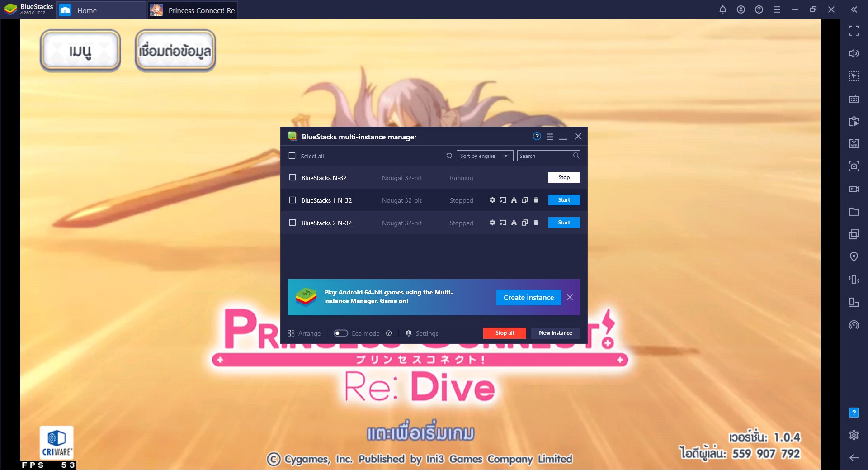The width and height of the screenshot is (868, 470).
Task: Select BlueStacks 1 N-32 instance checkbox
Action: 292,200
